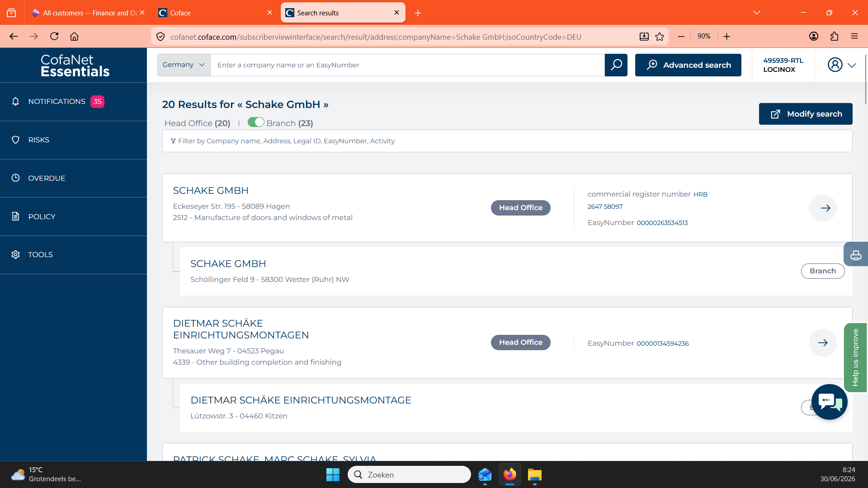Go to the browser home page
The width and height of the screenshot is (868, 488).
point(74,37)
